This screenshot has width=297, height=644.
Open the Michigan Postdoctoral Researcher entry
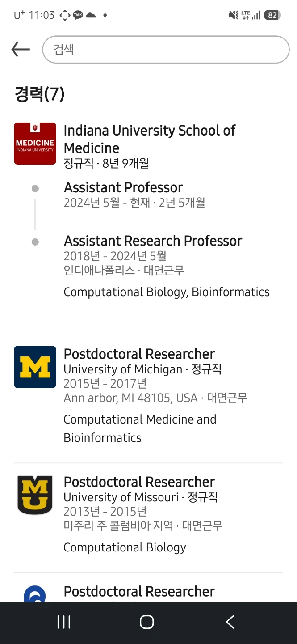(139, 354)
